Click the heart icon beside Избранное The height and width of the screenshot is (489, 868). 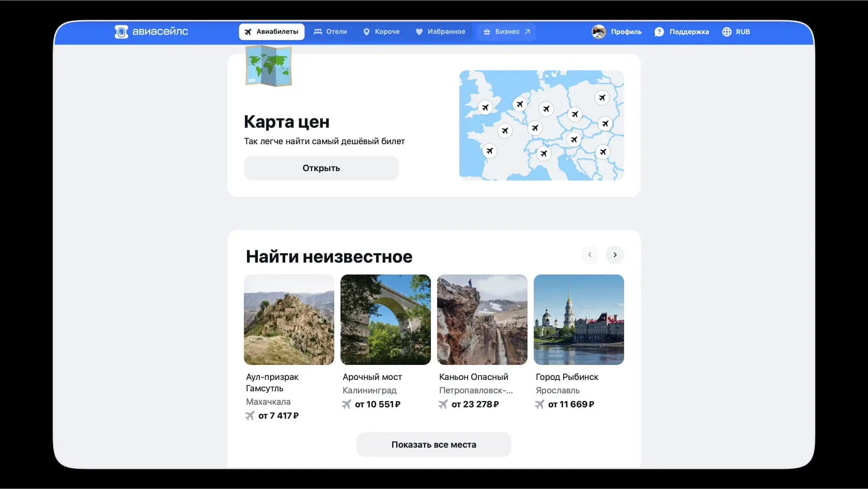419,32
